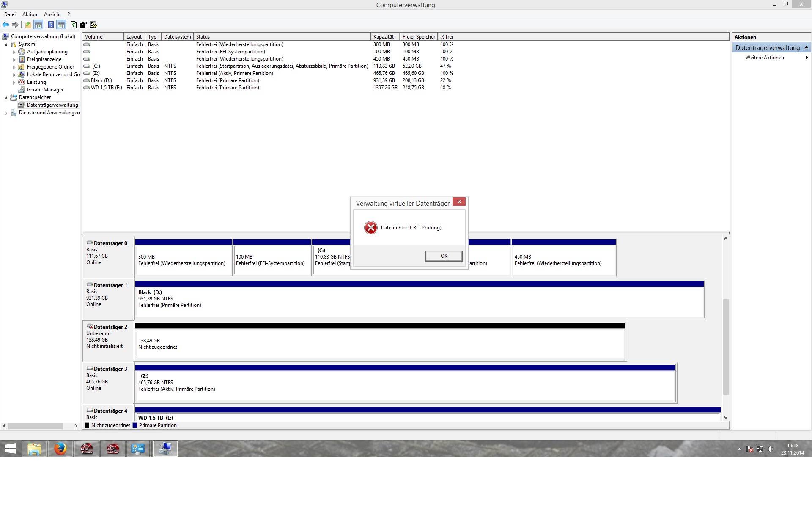This screenshot has height=518, width=812.
Task: Toggle the console tree pane toolbar button
Action: [x=38, y=25]
